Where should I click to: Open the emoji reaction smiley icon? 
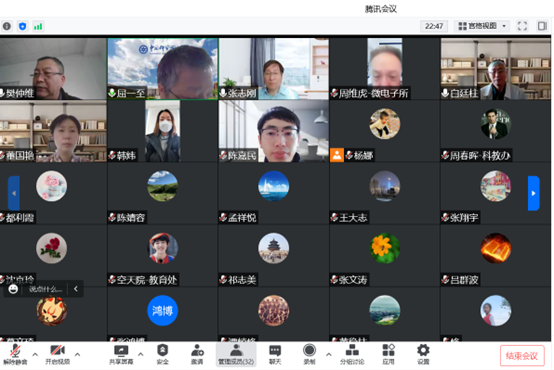tap(13, 289)
